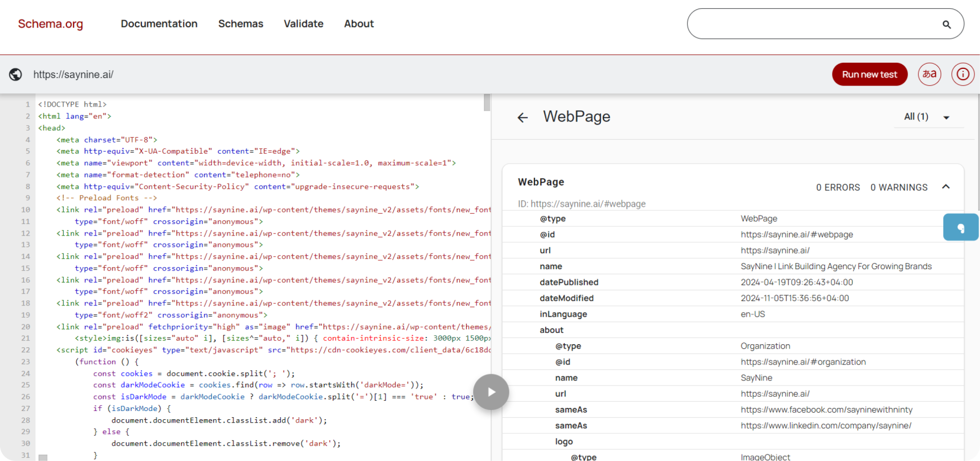Click the html lang="en" code line
The height and width of the screenshot is (461, 980).
[75, 116]
